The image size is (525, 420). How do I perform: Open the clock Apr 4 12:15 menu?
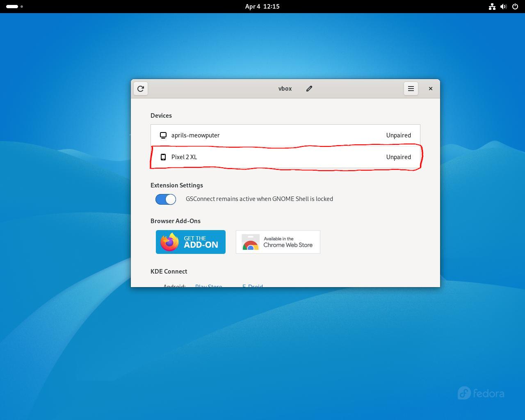(262, 7)
